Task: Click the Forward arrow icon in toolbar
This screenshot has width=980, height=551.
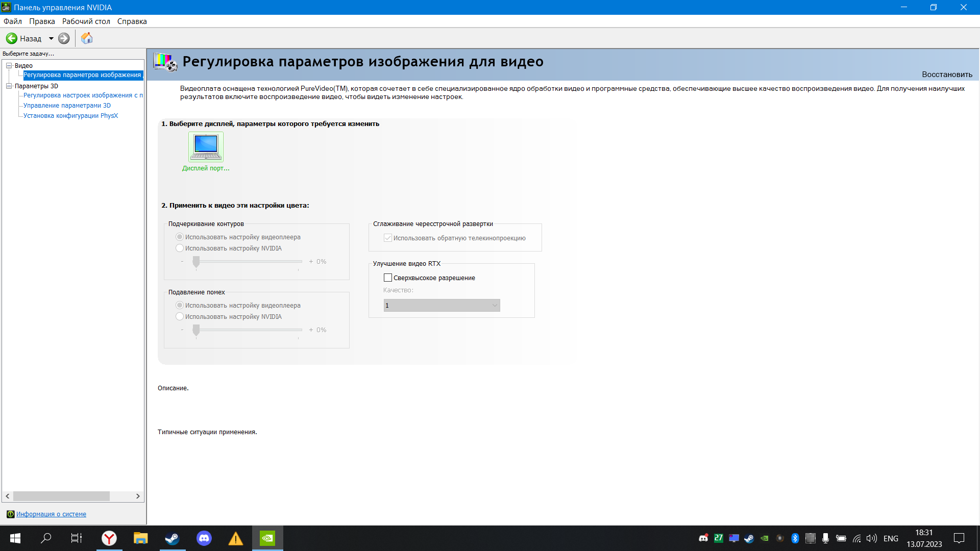Action: coord(64,38)
